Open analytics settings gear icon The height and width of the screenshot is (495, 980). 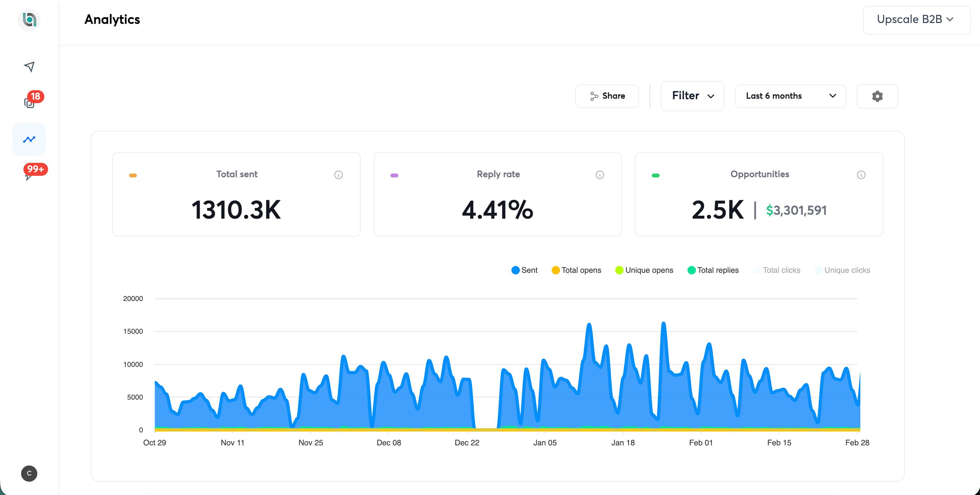point(877,96)
